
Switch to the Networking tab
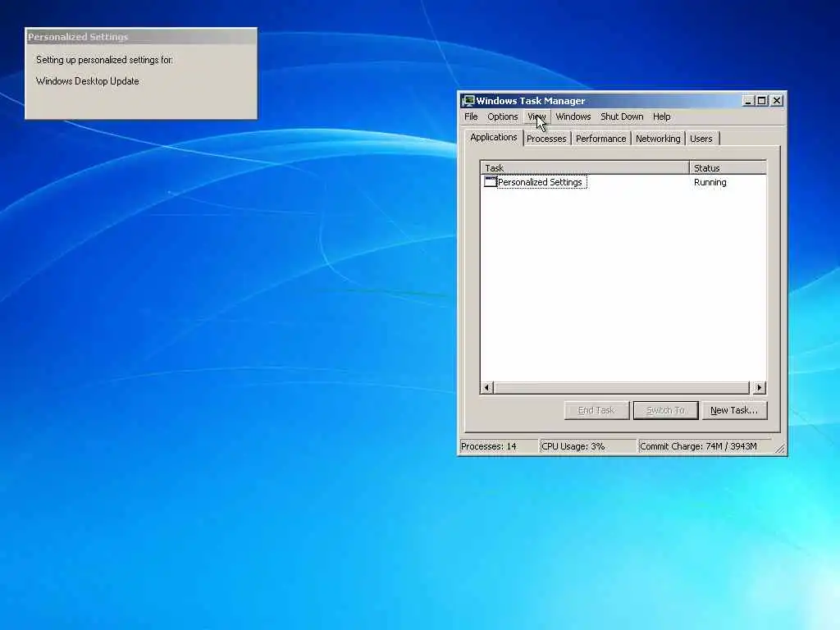click(658, 139)
